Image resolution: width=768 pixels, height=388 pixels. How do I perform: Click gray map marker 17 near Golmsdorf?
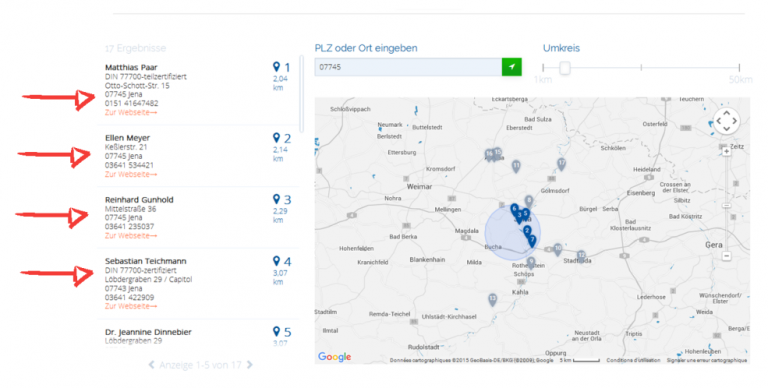tap(561, 164)
